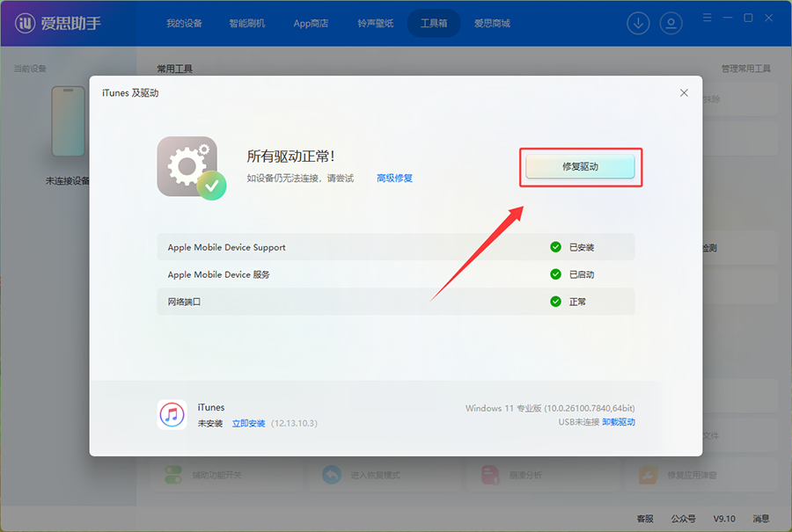This screenshot has width=792, height=532.
Task: Click the 修复驱动 button
Action: click(580, 165)
